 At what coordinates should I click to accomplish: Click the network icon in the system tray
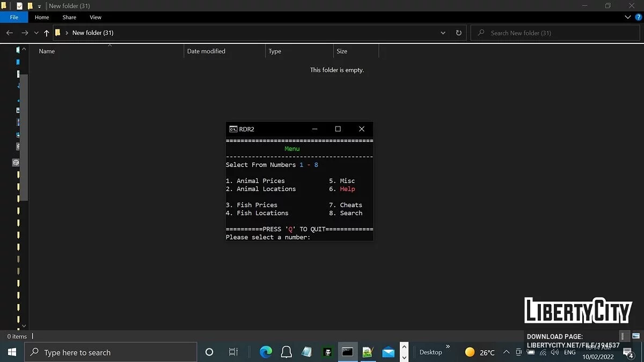[x=543, y=352]
